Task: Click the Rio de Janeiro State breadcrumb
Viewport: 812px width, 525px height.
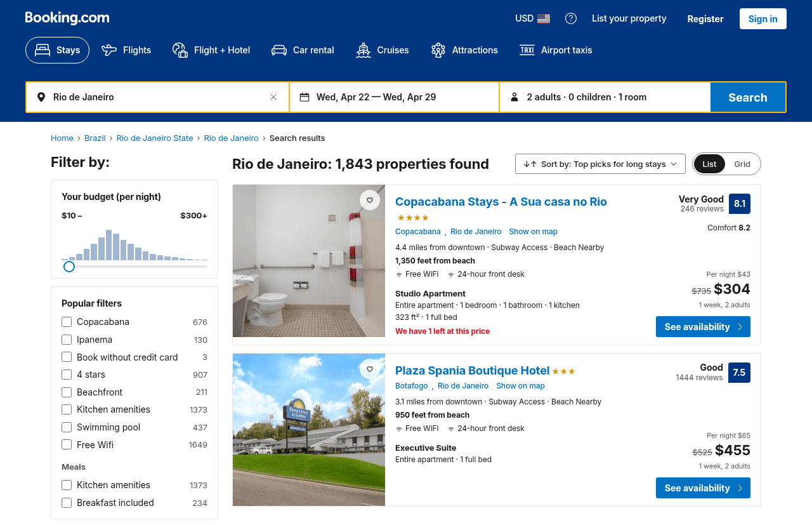Action: 155,138
